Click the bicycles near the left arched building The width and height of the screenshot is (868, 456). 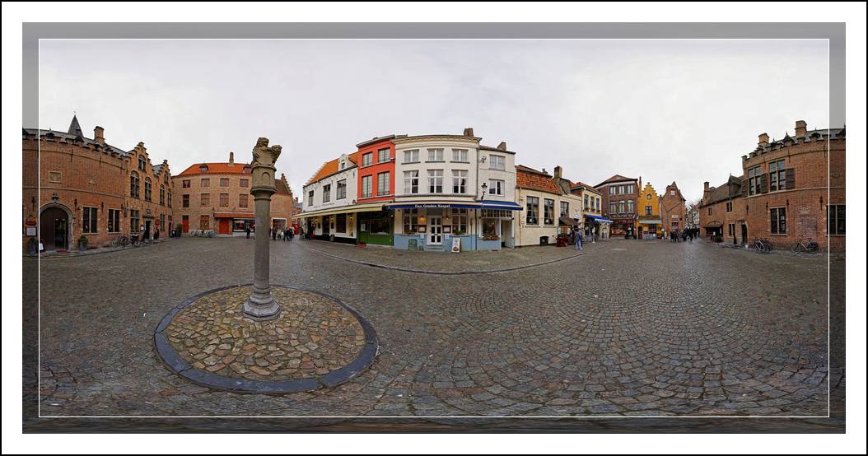(126, 240)
